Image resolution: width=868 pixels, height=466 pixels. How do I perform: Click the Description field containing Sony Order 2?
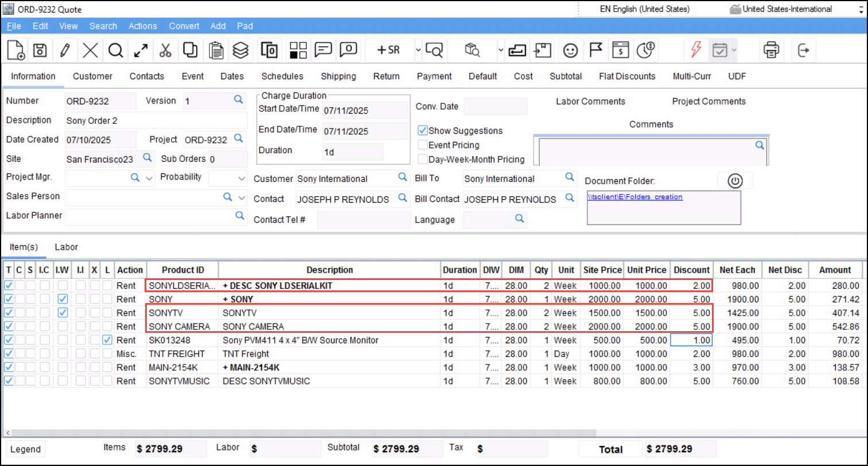pos(155,121)
